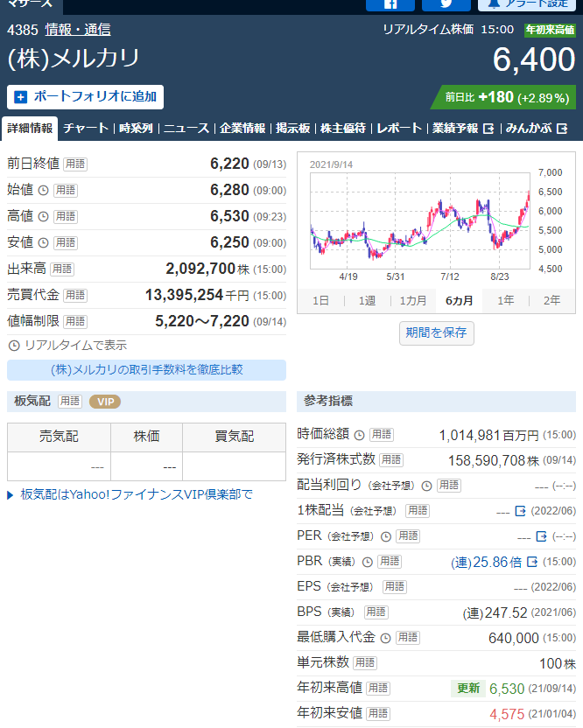
Task: Switch to the 時系列 tab
Action: 136,128
